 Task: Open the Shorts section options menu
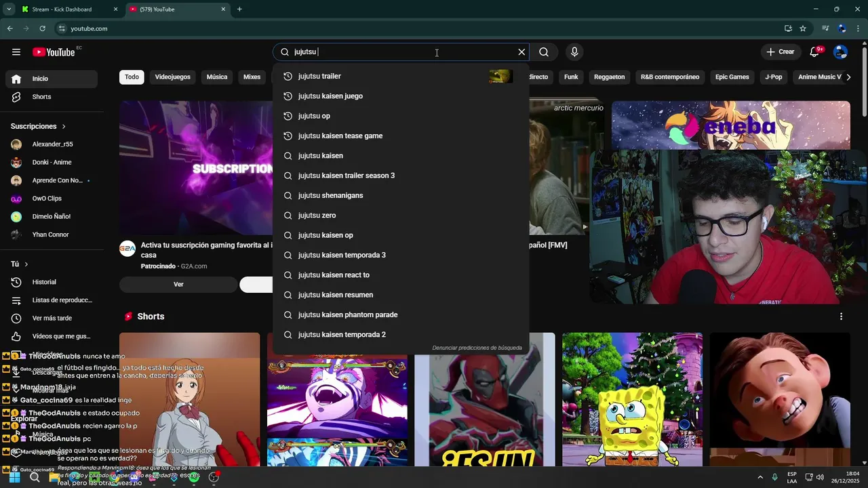coord(841,317)
